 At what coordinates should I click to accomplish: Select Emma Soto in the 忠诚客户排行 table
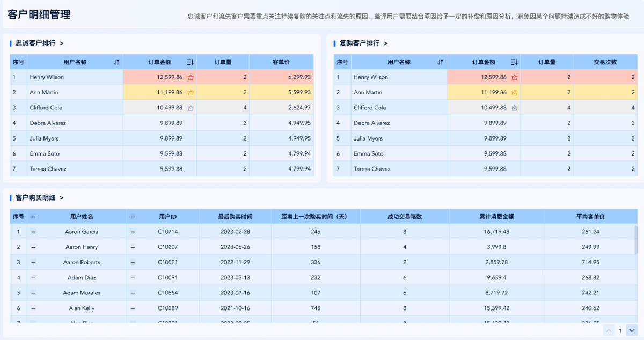(44, 154)
